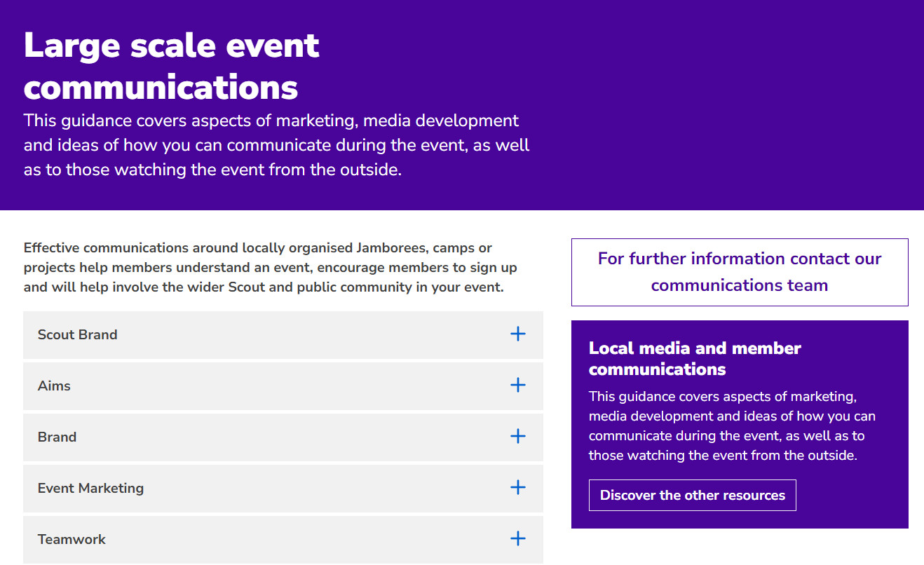Click the plus icon next to Brand
This screenshot has height=565, width=924.
[x=517, y=437]
